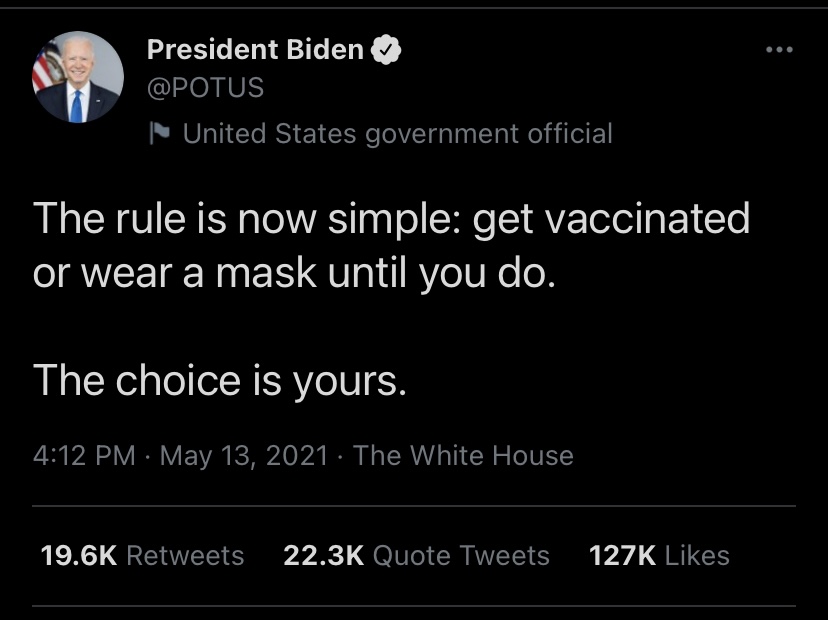Click the blue verified checkmark badge

pos(387,50)
